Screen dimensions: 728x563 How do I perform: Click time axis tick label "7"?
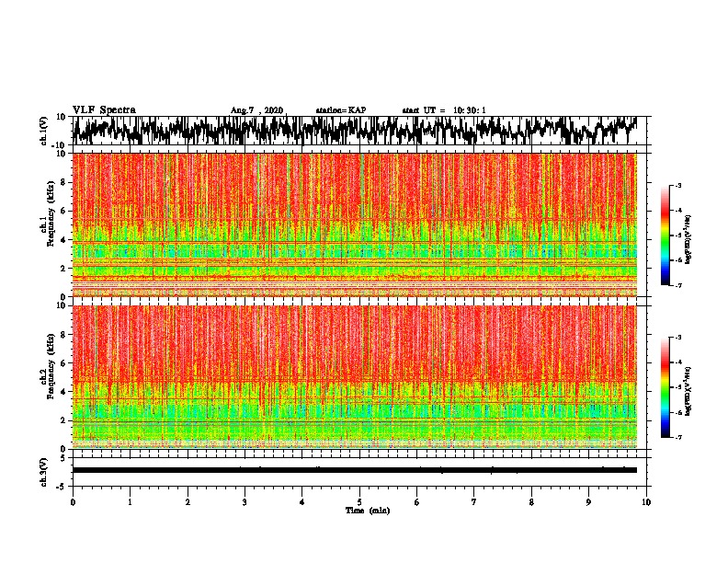474,502
